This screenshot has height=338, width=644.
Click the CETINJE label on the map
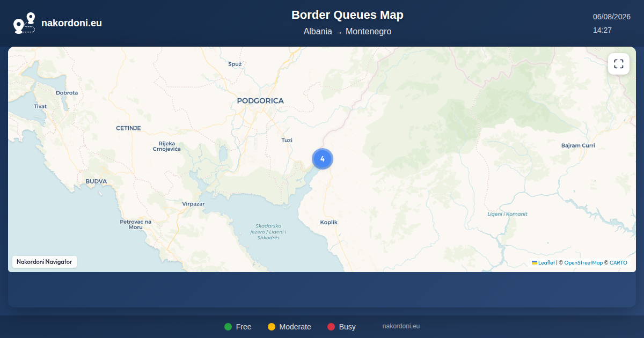click(128, 128)
